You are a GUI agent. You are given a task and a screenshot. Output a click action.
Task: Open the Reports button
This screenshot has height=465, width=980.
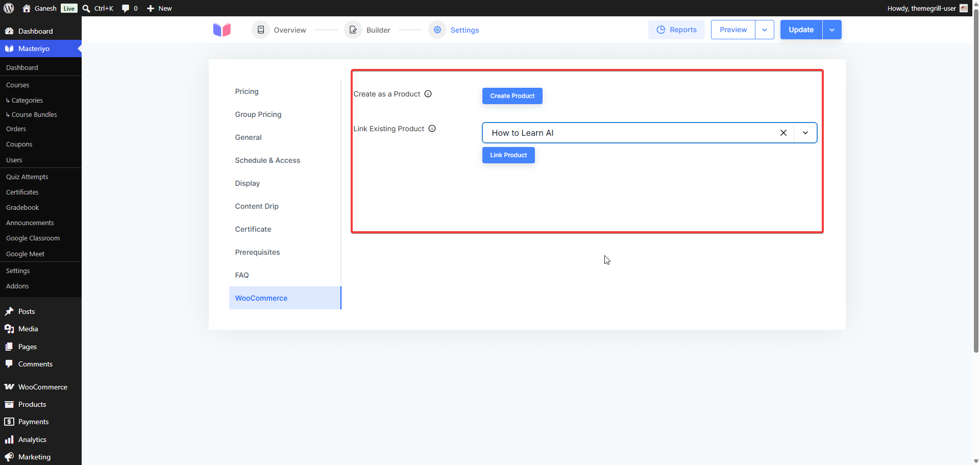pos(676,30)
